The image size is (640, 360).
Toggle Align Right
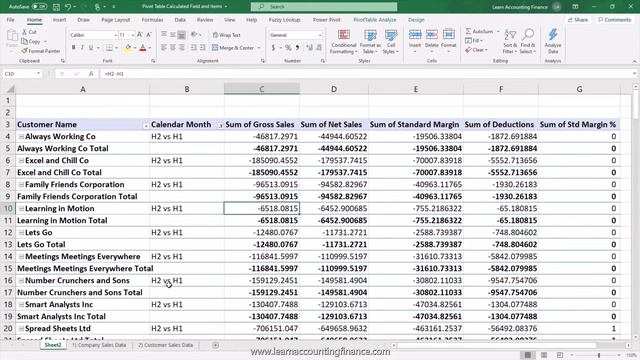(x=182, y=48)
